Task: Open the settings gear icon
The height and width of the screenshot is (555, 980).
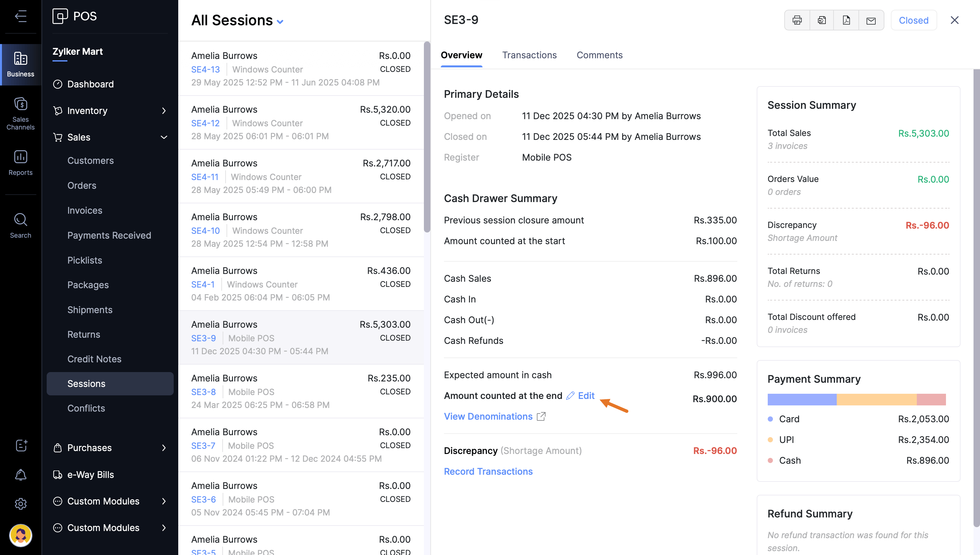Action: point(21,504)
